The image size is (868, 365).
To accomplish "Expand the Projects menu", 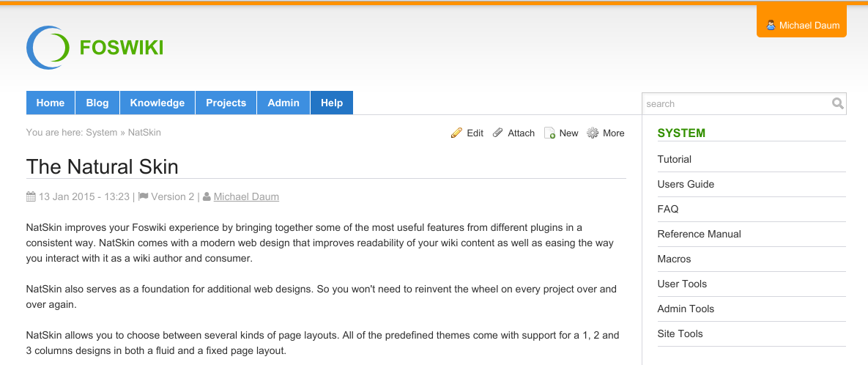I will 226,103.
